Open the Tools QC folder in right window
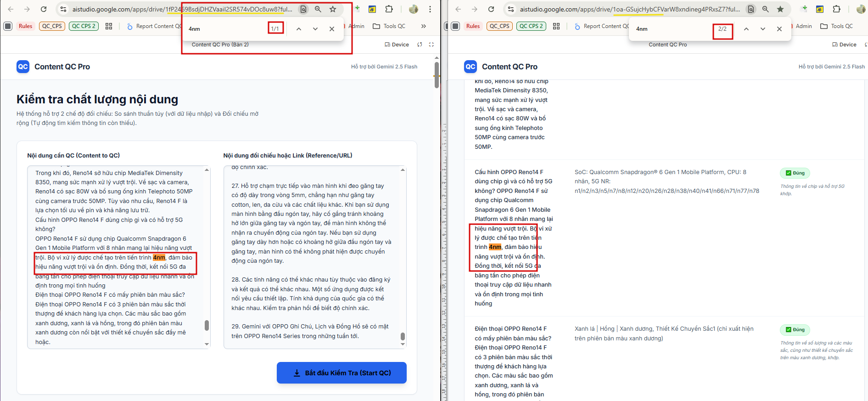This screenshot has width=868, height=401. coord(836,26)
